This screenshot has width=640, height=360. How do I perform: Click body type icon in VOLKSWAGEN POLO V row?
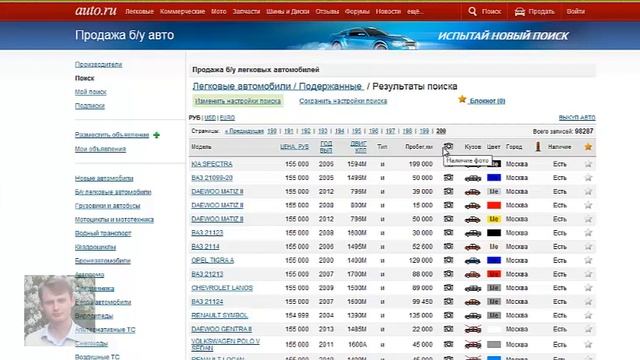[x=473, y=345]
